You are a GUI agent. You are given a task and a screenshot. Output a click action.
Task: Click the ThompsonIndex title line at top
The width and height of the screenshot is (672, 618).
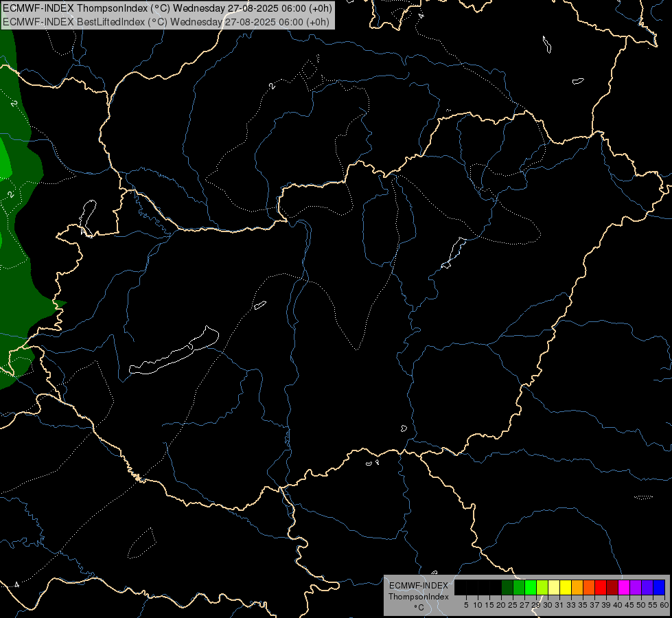pos(167,8)
